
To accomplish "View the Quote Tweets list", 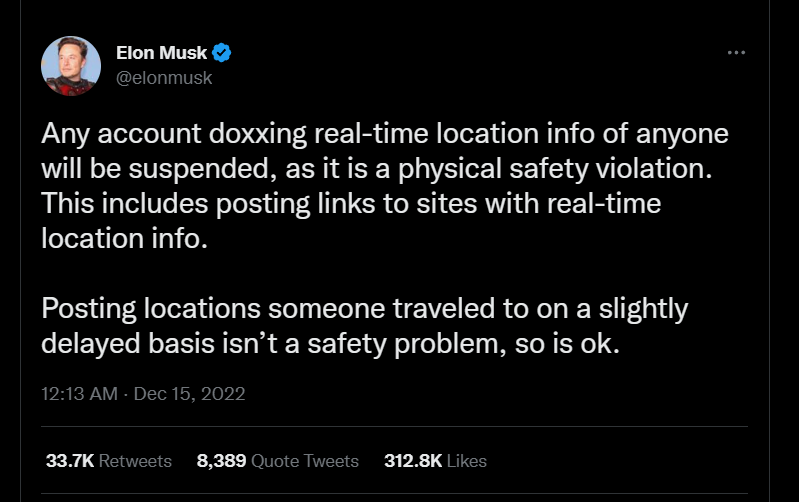I will [304, 461].
